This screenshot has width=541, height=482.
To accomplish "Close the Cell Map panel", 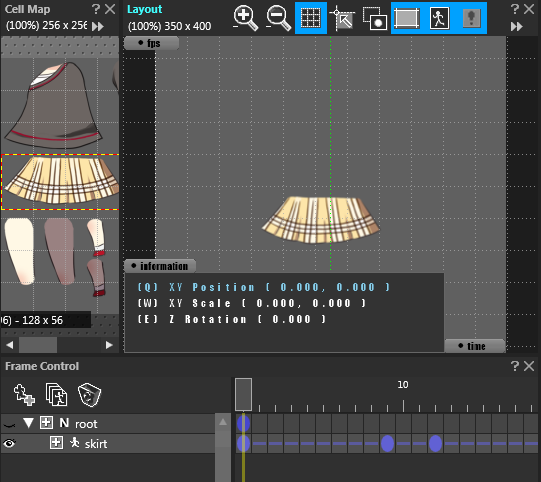I will pos(110,9).
